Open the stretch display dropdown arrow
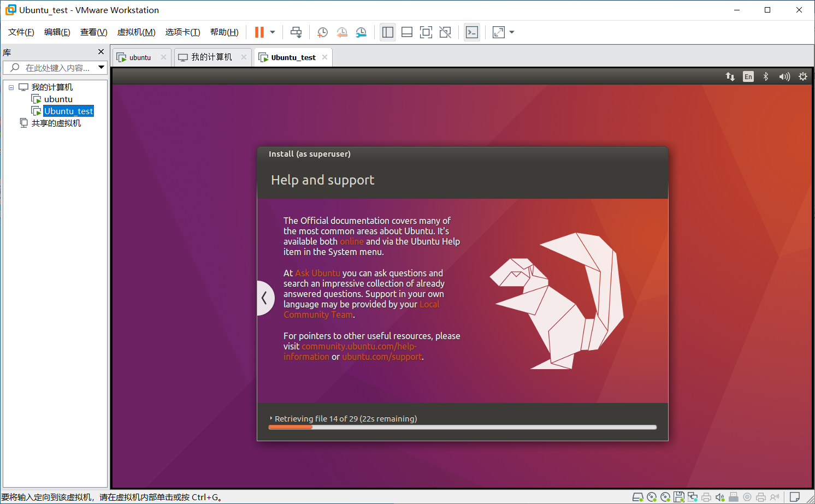 coord(512,32)
